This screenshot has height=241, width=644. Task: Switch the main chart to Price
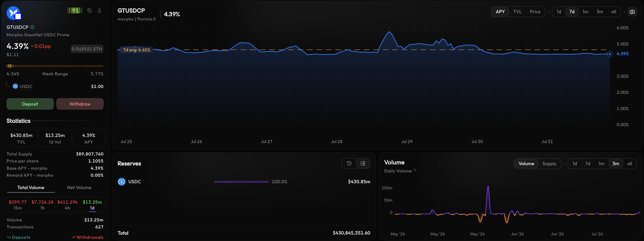point(535,12)
